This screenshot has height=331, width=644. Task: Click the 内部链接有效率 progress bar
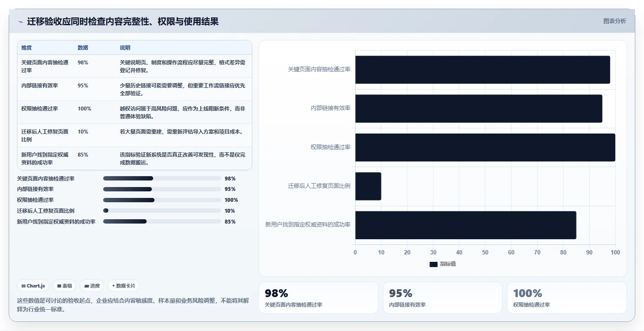[162, 189]
